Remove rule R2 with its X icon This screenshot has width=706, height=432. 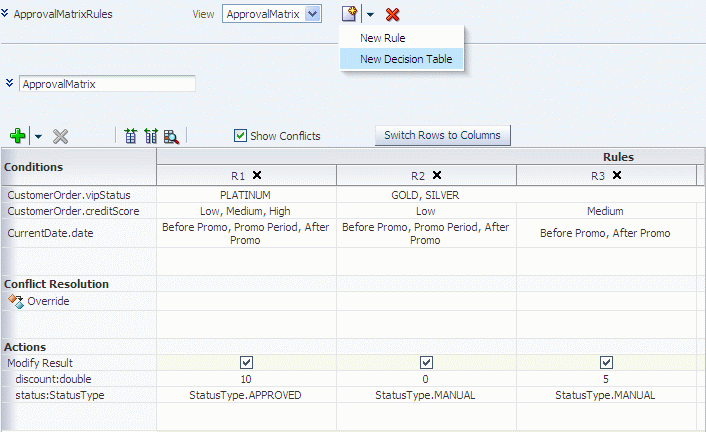[x=437, y=175]
